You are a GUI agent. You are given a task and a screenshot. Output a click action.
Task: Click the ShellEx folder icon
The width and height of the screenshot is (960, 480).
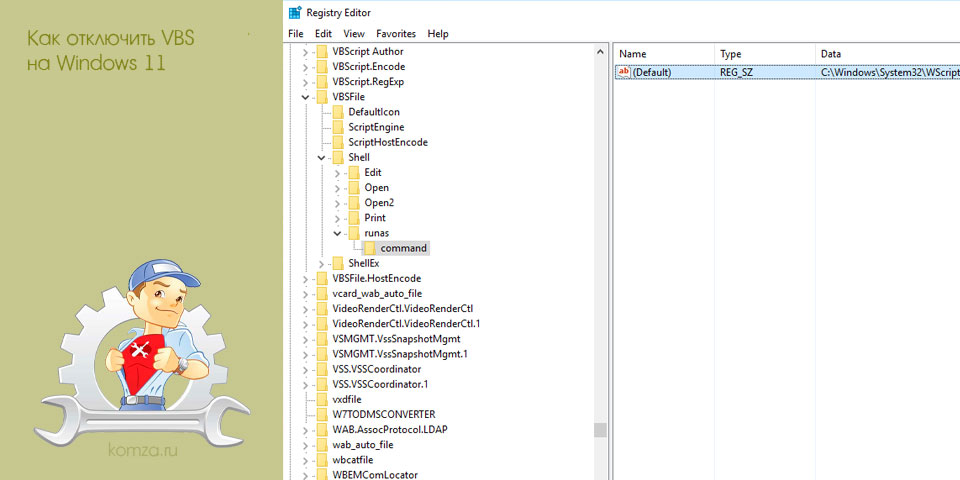coord(338,263)
